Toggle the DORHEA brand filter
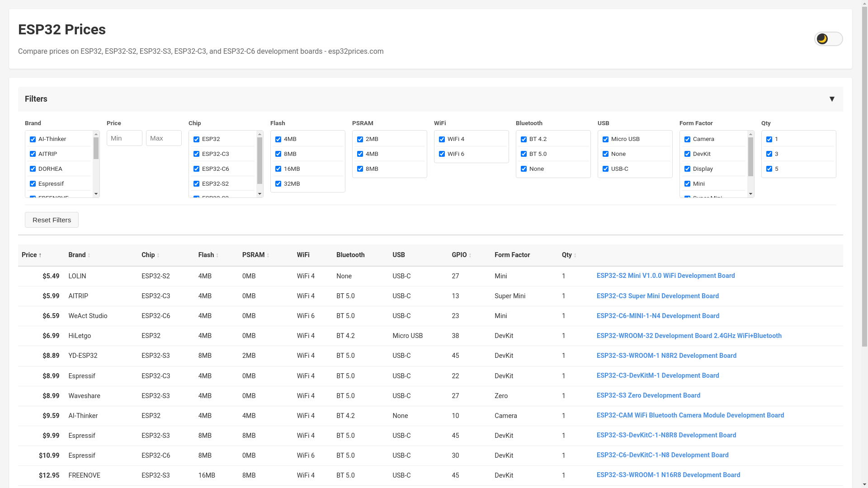The image size is (868, 488). [x=33, y=169]
